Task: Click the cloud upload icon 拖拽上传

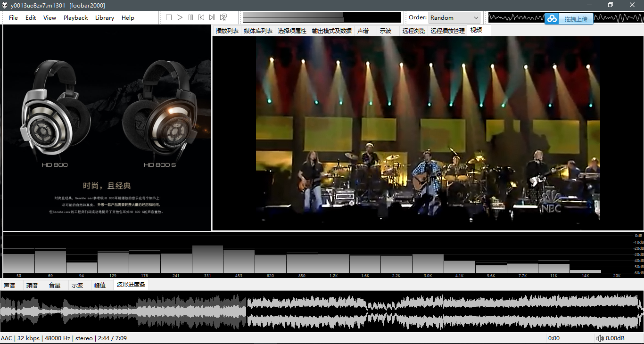Action: point(552,19)
